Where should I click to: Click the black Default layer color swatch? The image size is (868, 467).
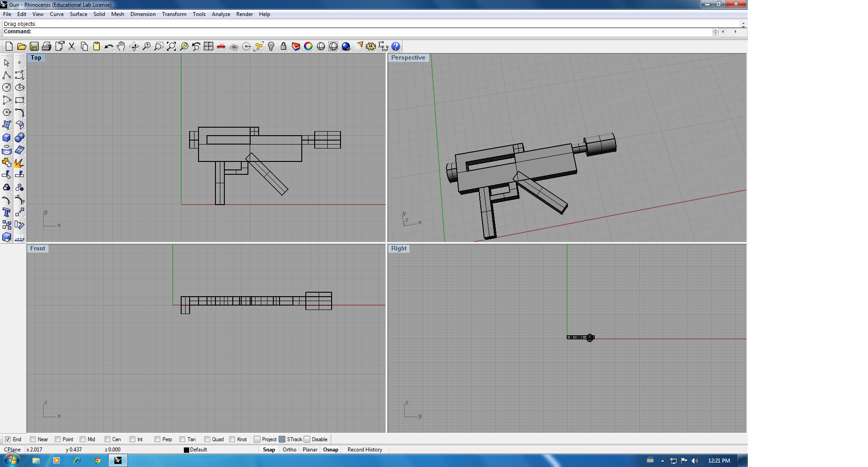[187, 450]
